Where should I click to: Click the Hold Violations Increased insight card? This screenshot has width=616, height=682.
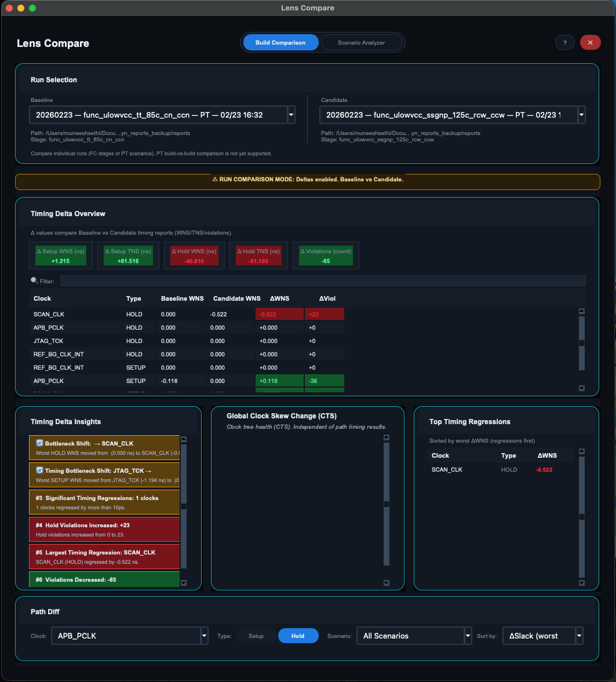click(104, 529)
